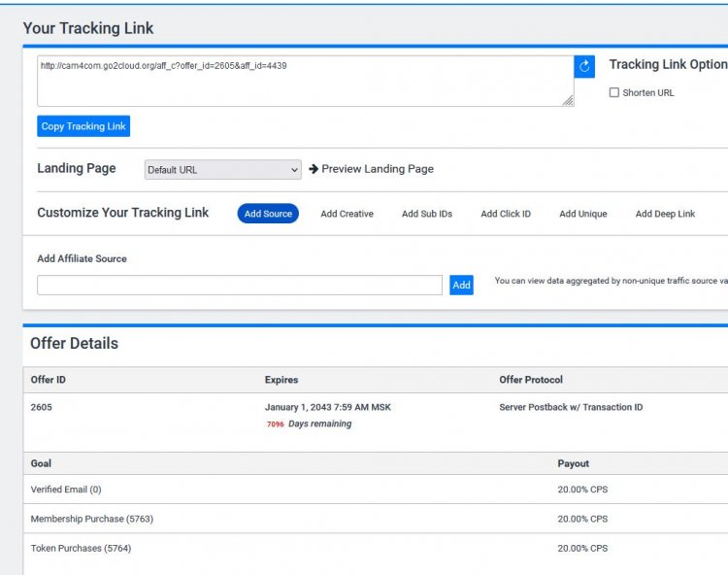Open the Landing Page Default URL dropdown
Viewport: 728px width, 575px height.
(223, 170)
